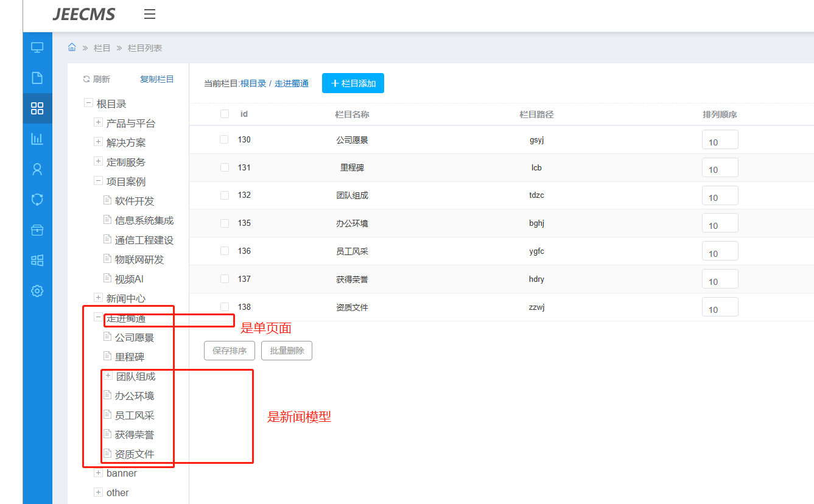Expand the 产品与平台 tree node
Viewport: 814px width, 504px height.
98,123
